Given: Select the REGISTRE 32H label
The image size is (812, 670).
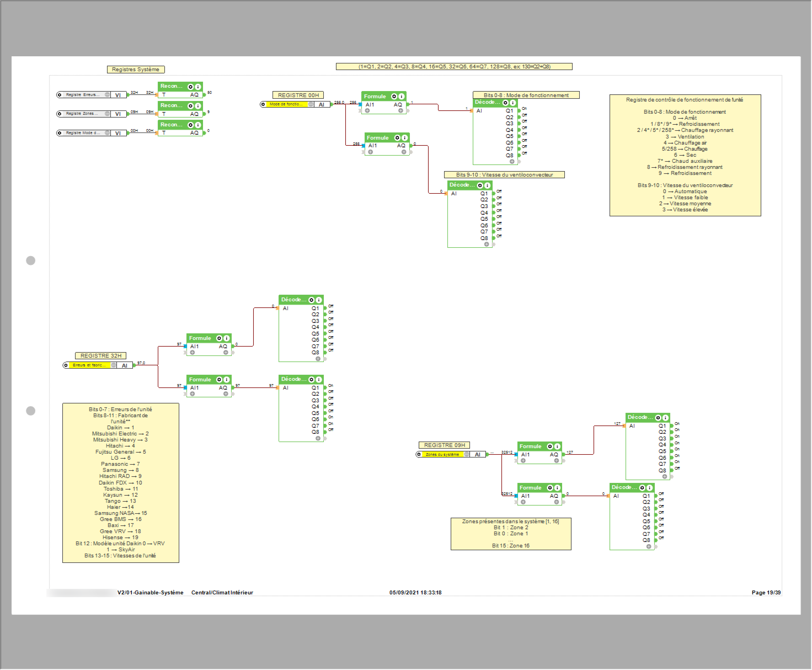Looking at the screenshot, I should coord(101,356).
